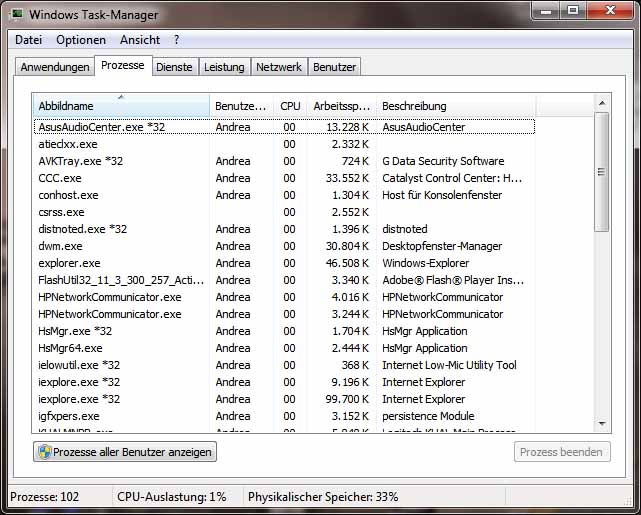Minimize the Task-Manager window
Screen dimensions: 641x515
(546, 10)
